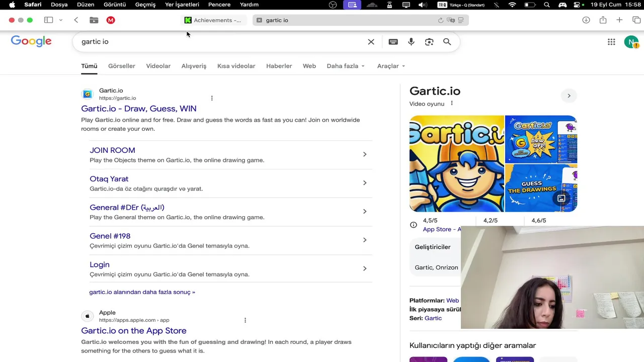Open the three-dot menu beside the Gartic.io result
Viewport: 644px width, 362px height.
point(212,98)
